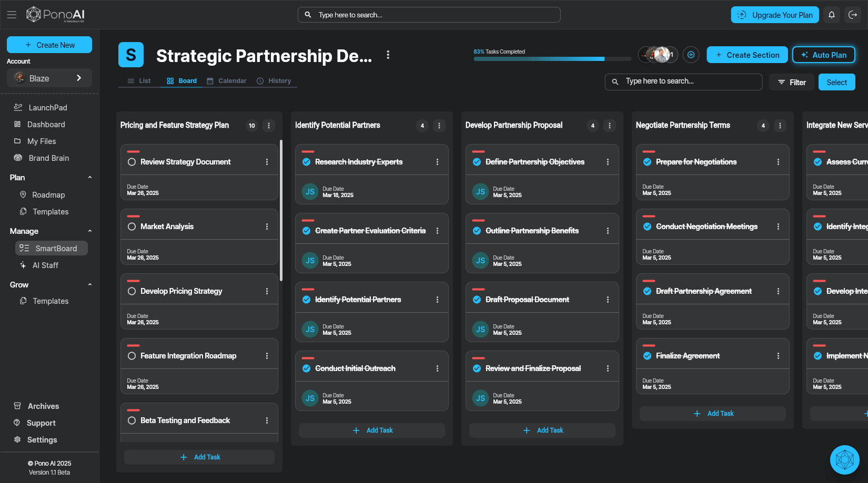Open the SmartBoard panel icon
The image size is (868, 483).
click(23, 248)
